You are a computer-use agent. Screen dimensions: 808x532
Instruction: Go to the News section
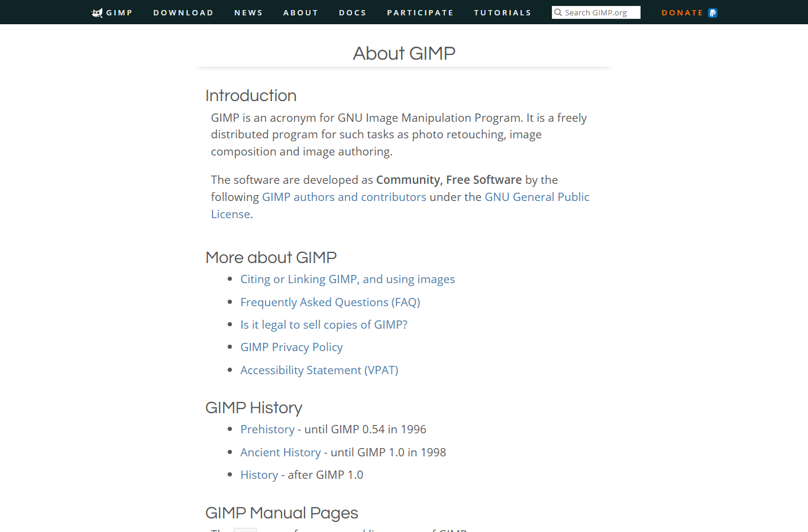click(x=248, y=12)
